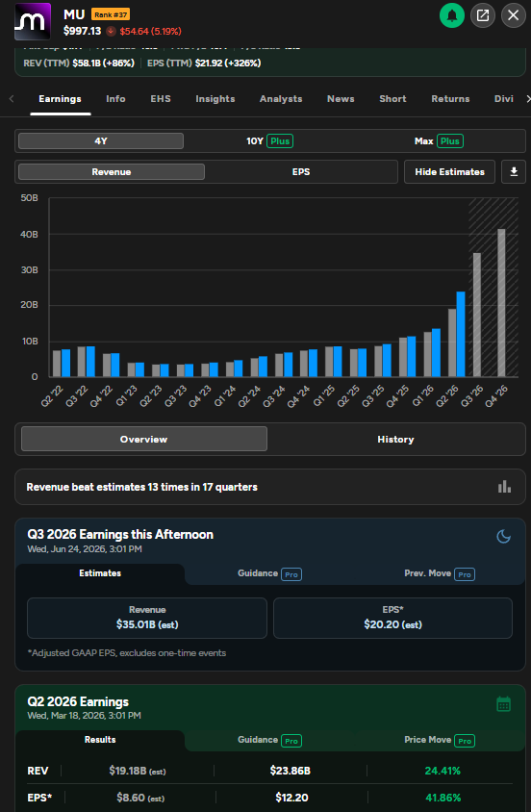
Task: Open Price Move Pro tab
Action: pos(440,740)
